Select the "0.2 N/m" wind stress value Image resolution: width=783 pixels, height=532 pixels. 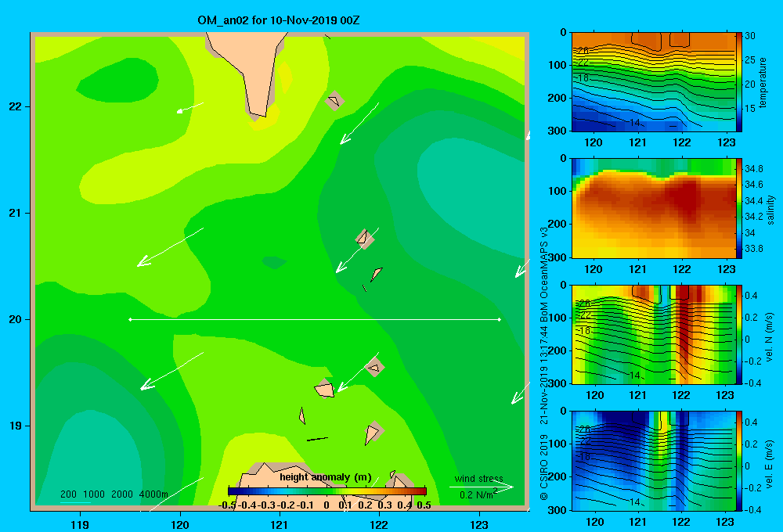(476, 494)
